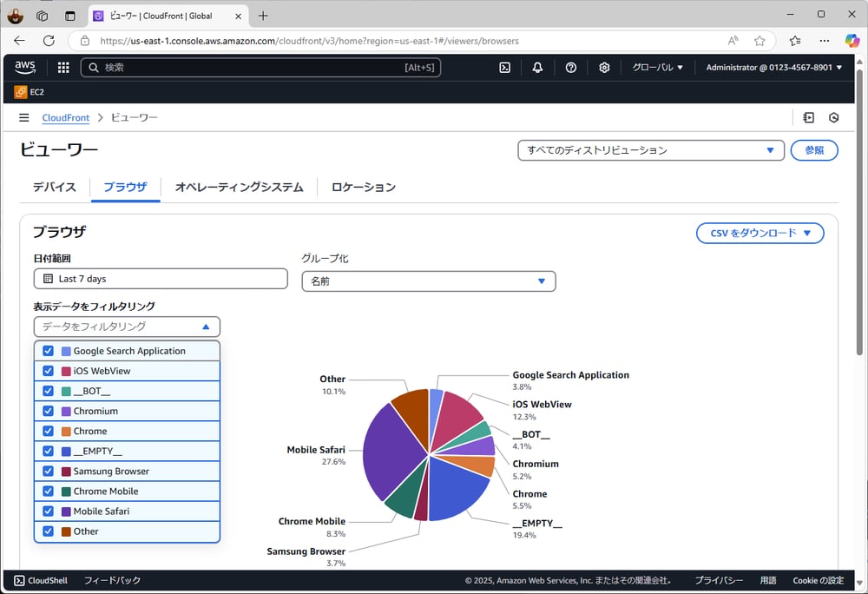Open the Administrator account menu

pos(774,68)
